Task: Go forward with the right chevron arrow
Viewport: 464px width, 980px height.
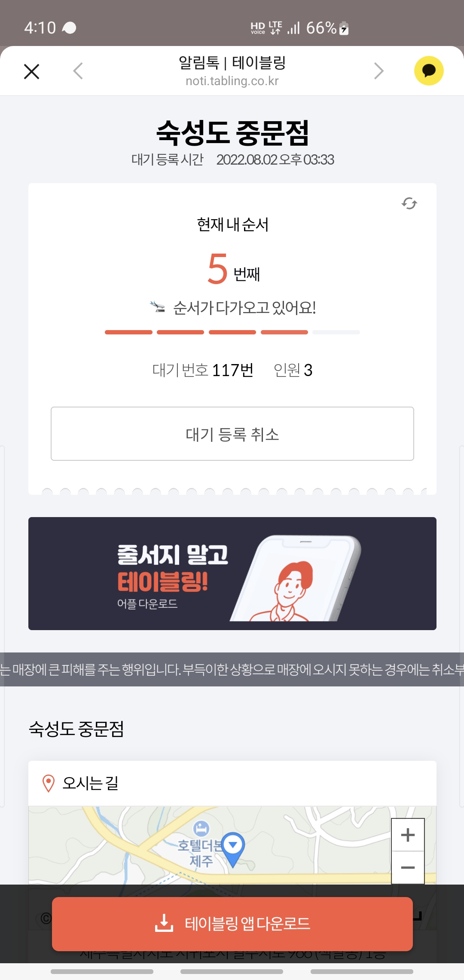Action: 379,71
